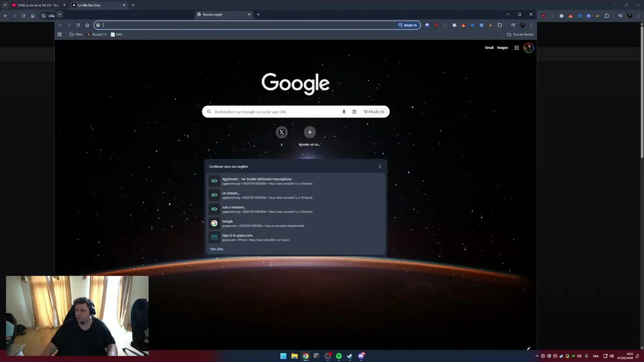Open the Un instant... tab entry

coord(296,195)
